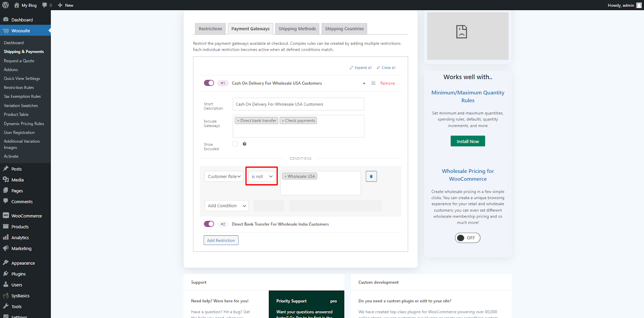Switch to the Payment Gateways tab
Screen dimensions: 644x318
click(250, 29)
